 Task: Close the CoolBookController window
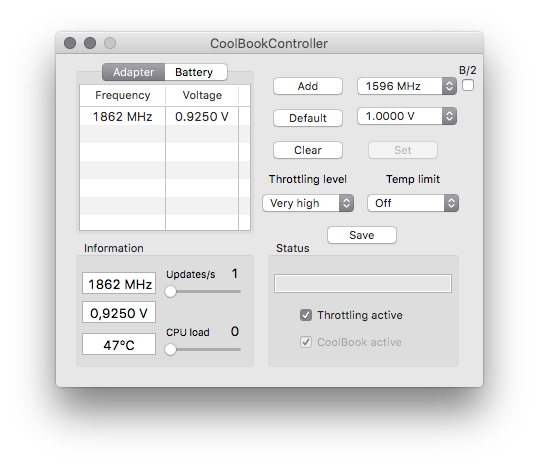click(70, 43)
